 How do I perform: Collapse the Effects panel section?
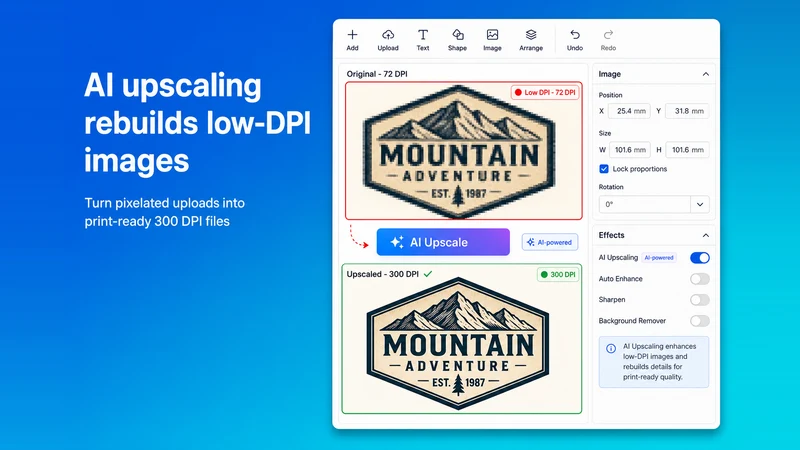click(706, 235)
